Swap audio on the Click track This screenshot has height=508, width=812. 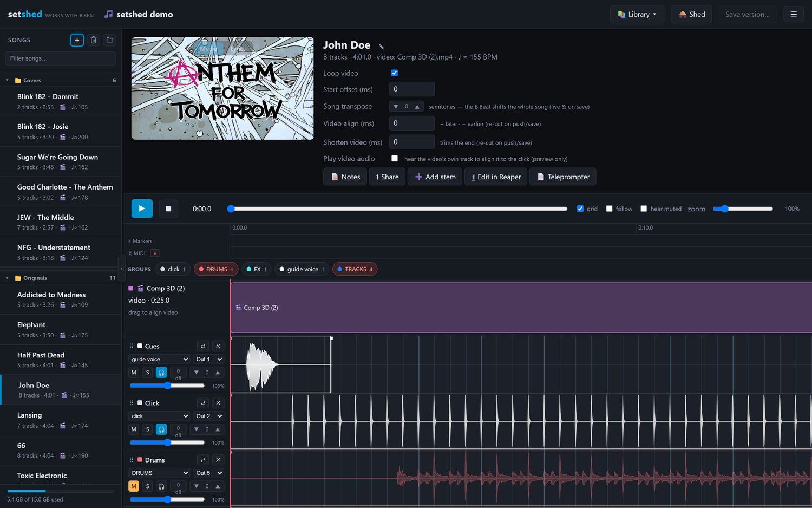click(202, 403)
